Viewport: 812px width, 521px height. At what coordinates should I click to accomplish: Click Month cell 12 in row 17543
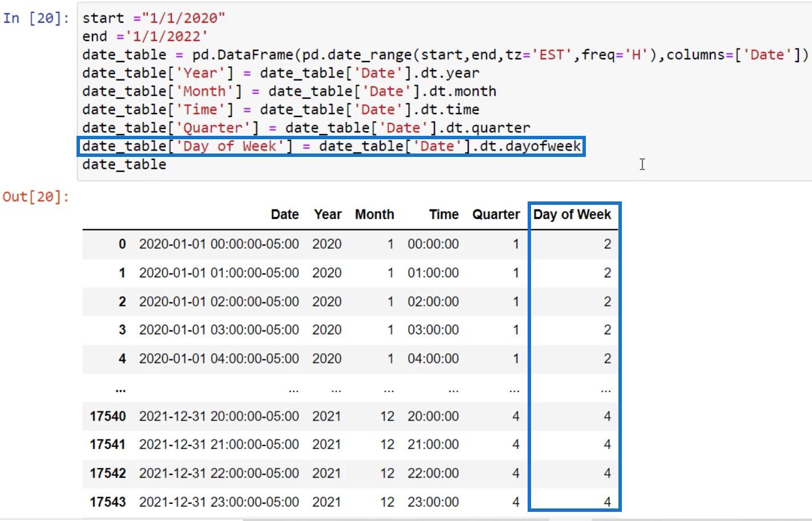click(388, 502)
